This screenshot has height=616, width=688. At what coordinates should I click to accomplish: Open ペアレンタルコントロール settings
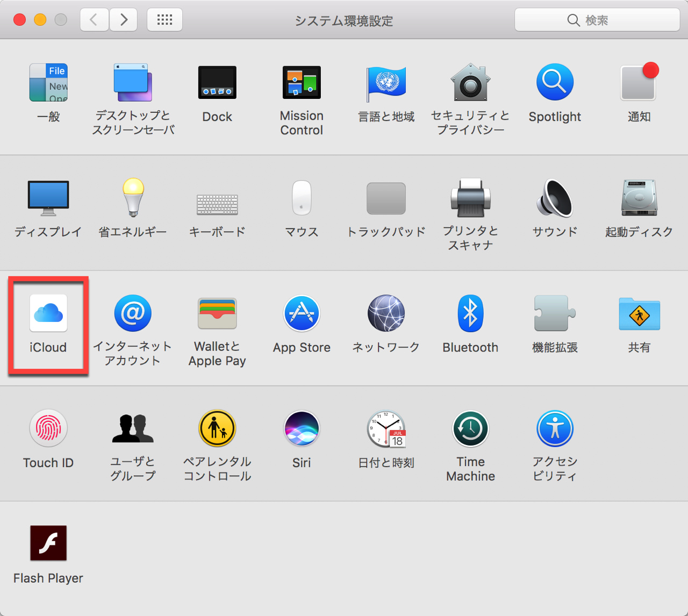coord(217,428)
